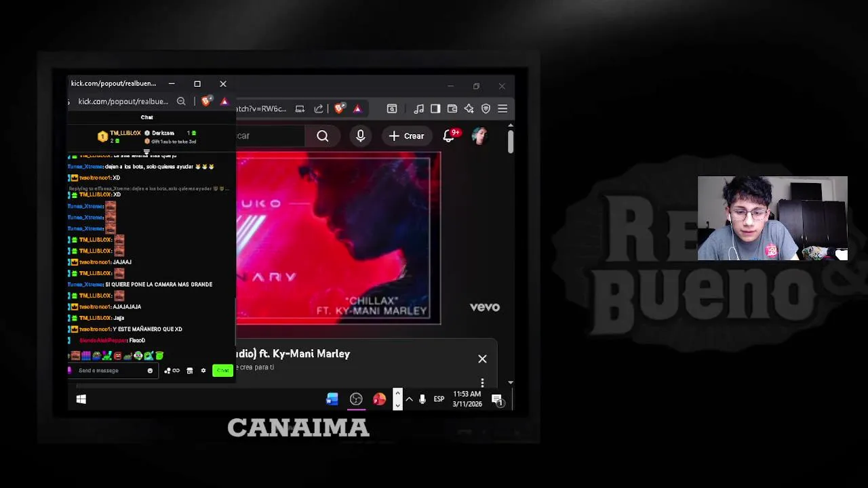The height and width of the screenshot is (488, 868).
Task: Click the YouTube search magnifier button
Action: (323, 136)
